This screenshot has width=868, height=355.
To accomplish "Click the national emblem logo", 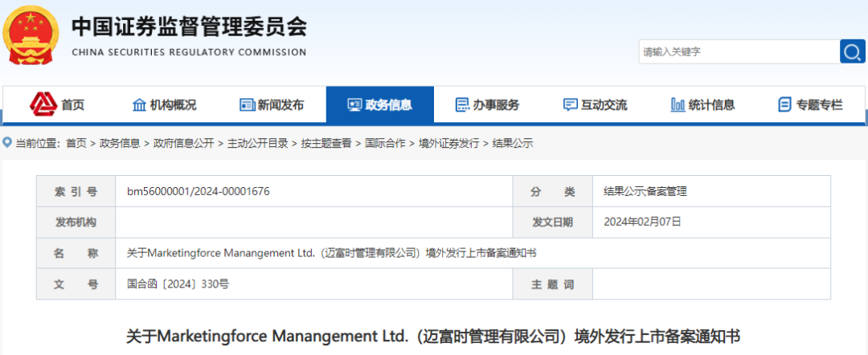I will tap(33, 35).
